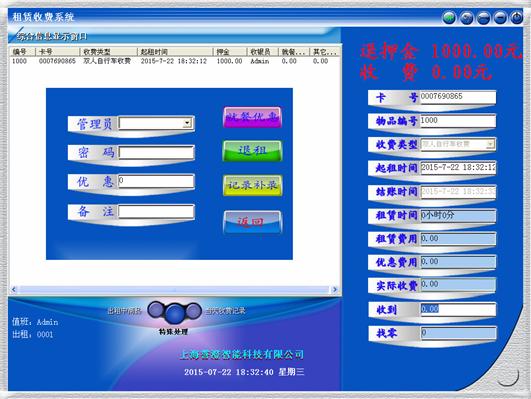Click the 出租: 0001 status text
The height and width of the screenshot is (399, 531).
33,335
